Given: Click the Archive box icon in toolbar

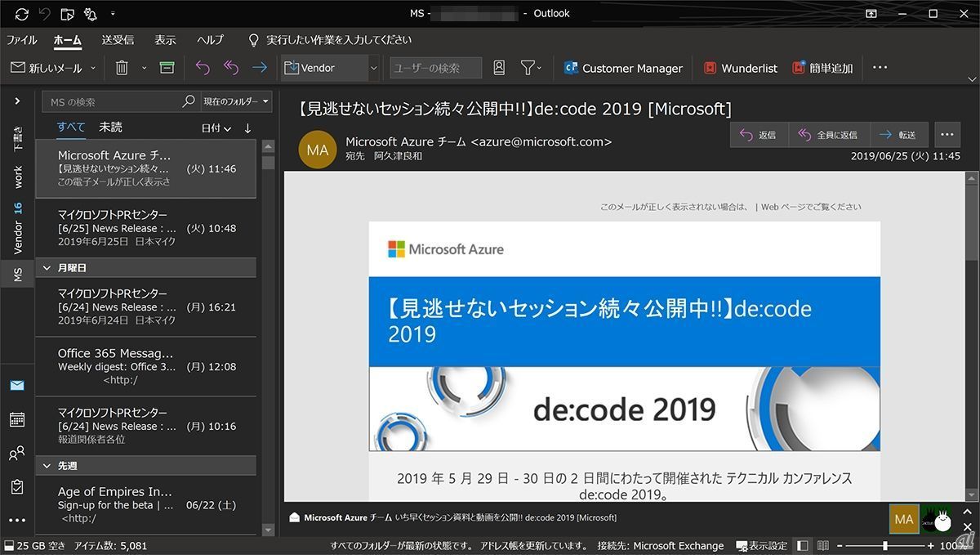Looking at the screenshot, I should point(167,68).
